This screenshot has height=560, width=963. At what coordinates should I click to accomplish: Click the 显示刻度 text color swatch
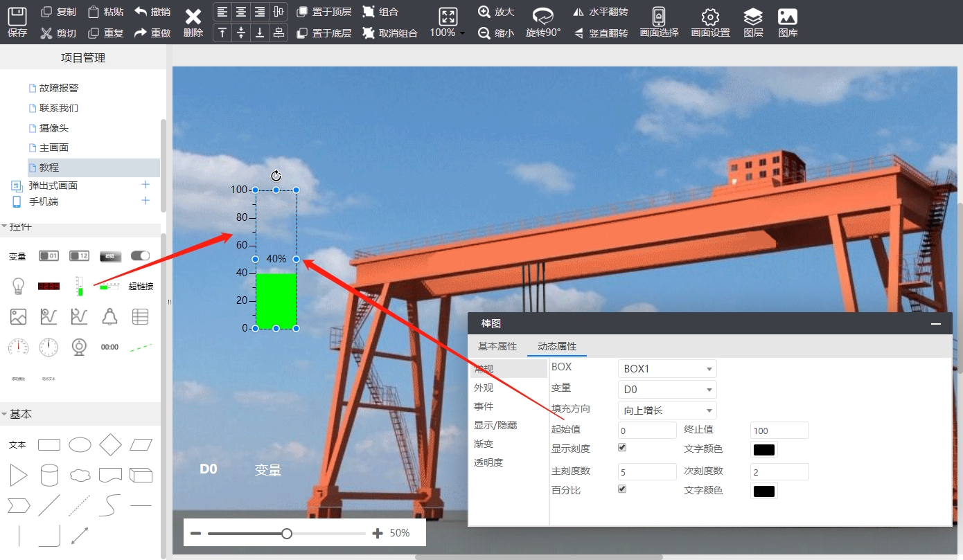coord(763,449)
